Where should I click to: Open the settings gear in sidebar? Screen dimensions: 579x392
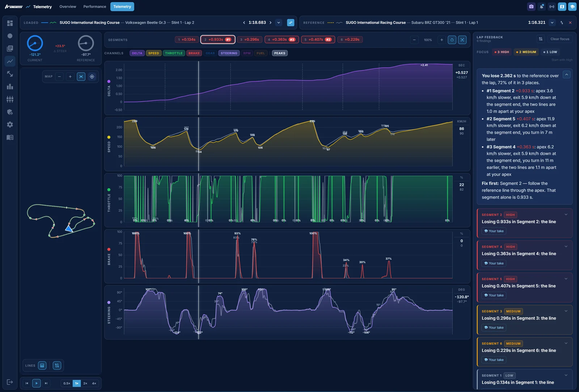pos(10,125)
